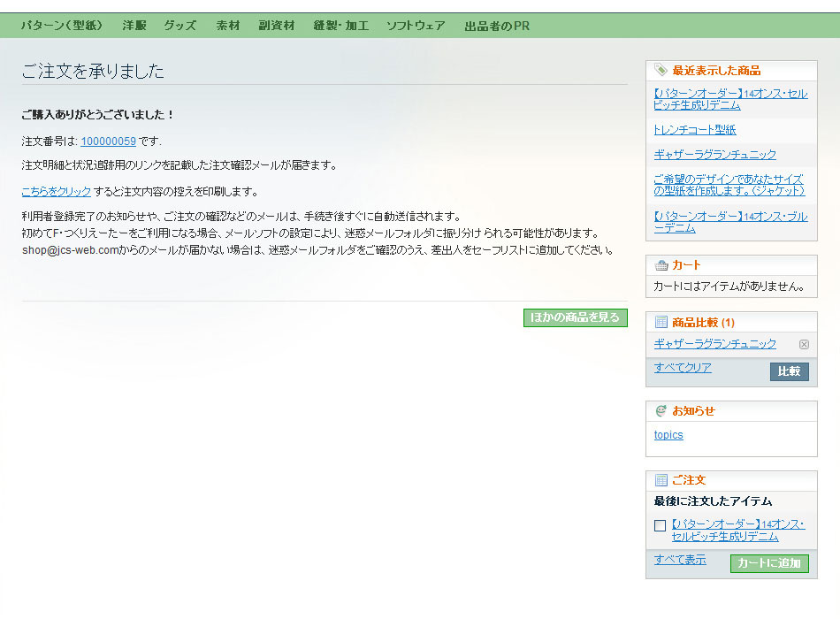Open the パターン（型紙） menu
The width and height of the screenshot is (840, 619).
pyautogui.click(x=63, y=26)
